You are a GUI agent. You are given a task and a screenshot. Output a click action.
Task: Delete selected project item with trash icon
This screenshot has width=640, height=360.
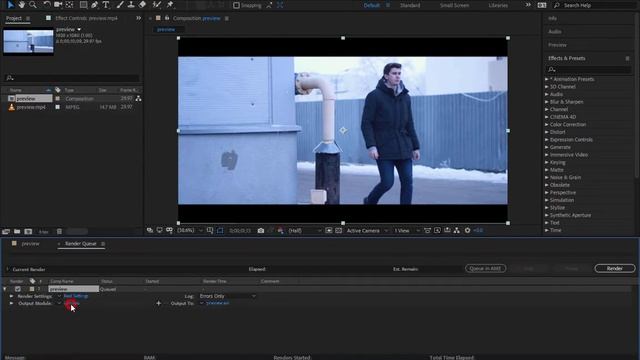pyautogui.click(x=59, y=231)
